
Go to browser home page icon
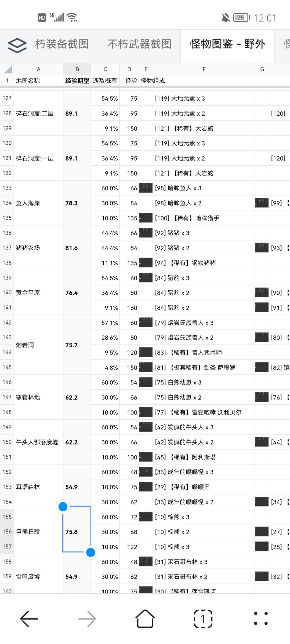click(145, 618)
